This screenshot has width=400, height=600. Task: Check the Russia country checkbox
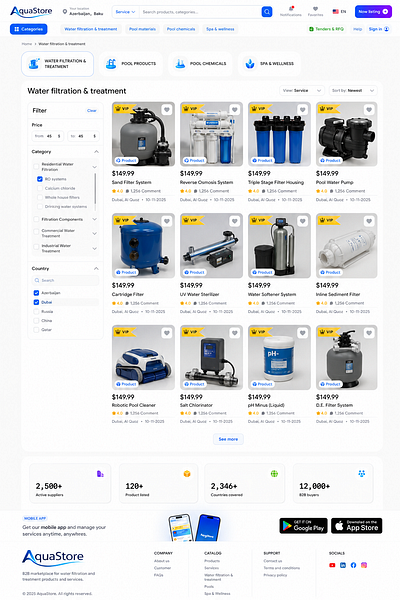[x=36, y=311]
